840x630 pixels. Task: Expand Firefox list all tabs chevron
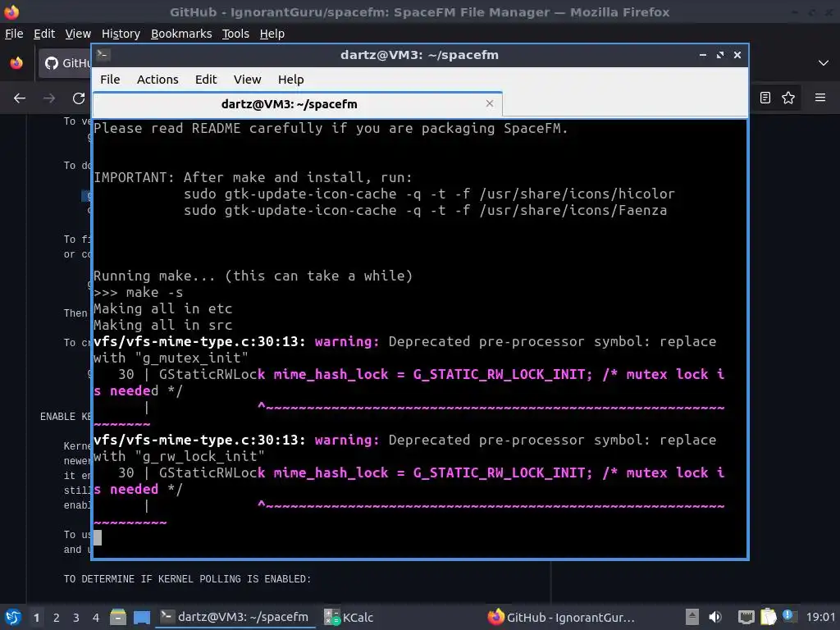pyautogui.click(x=824, y=63)
